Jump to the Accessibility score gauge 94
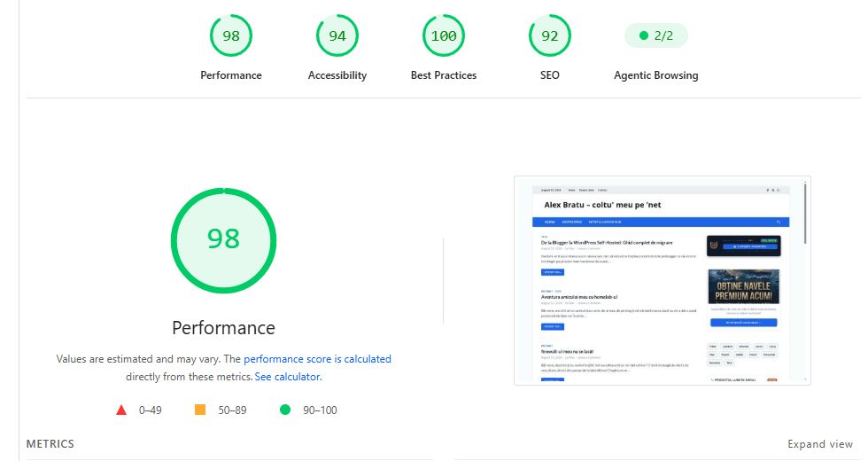Screen dimensions: 868x461 [337, 35]
